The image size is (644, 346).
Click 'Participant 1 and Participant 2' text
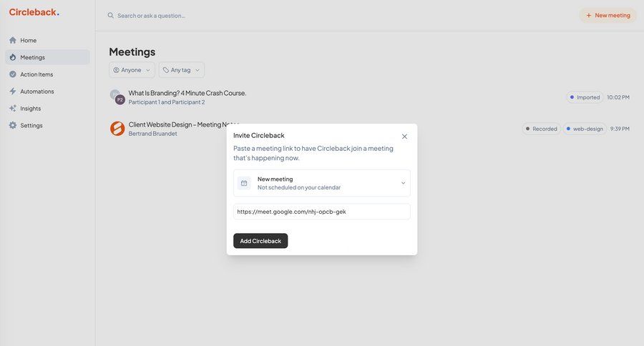click(x=166, y=102)
